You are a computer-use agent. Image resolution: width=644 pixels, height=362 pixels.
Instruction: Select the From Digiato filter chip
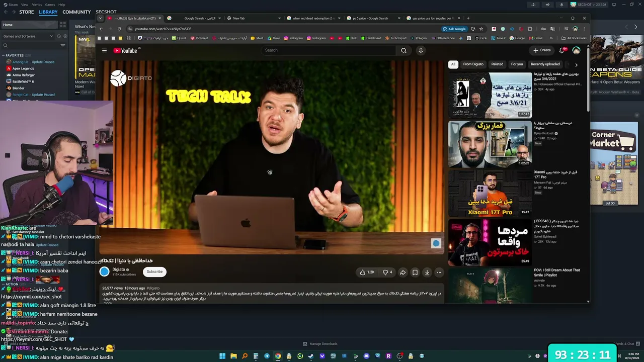pyautogui.click(x=473, y=64)
